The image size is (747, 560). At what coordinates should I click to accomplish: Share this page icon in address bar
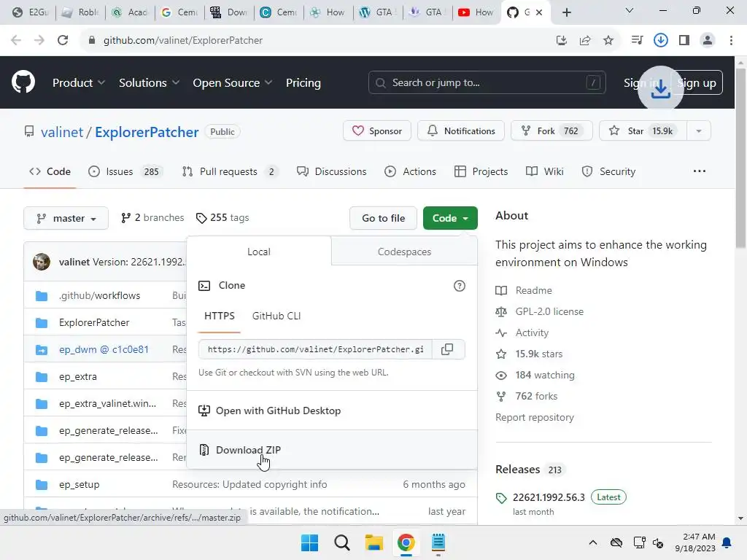point(585,41)
